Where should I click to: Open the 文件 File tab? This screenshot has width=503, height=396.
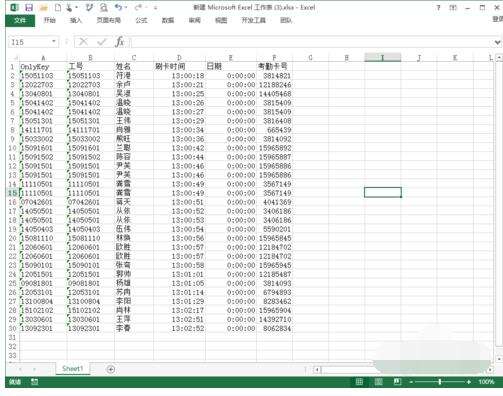(20, 20)
